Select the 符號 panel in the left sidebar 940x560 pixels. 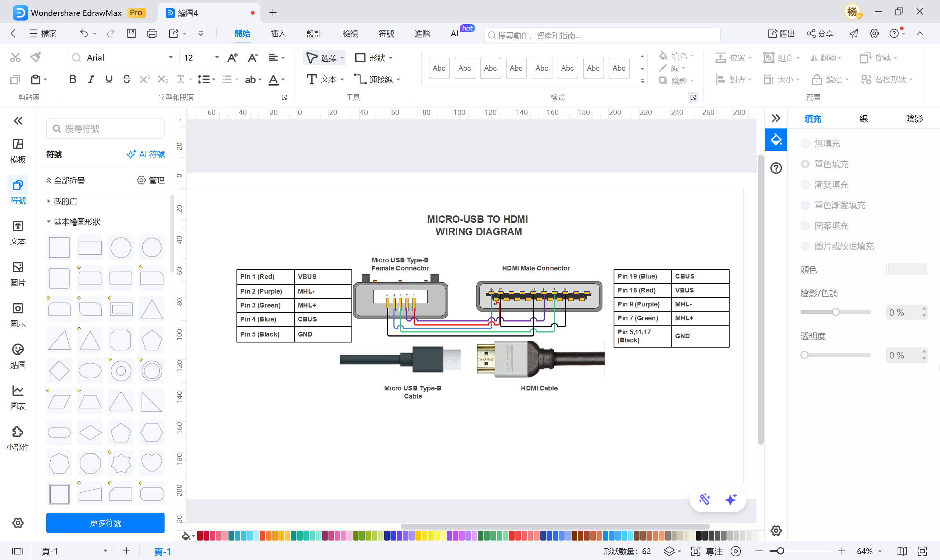[17, 190]
